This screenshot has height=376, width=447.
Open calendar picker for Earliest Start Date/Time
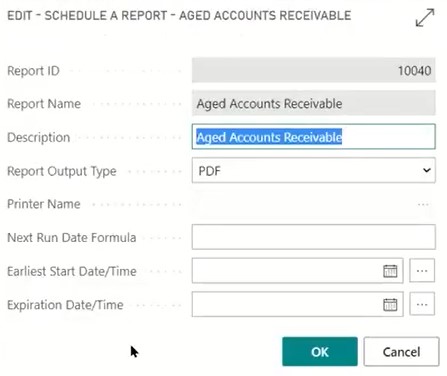390,271
